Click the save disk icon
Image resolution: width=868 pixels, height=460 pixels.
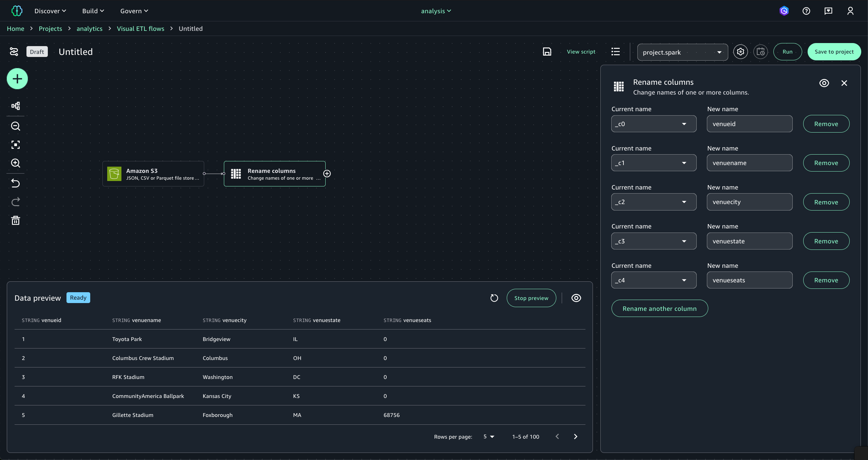[547, 52]
